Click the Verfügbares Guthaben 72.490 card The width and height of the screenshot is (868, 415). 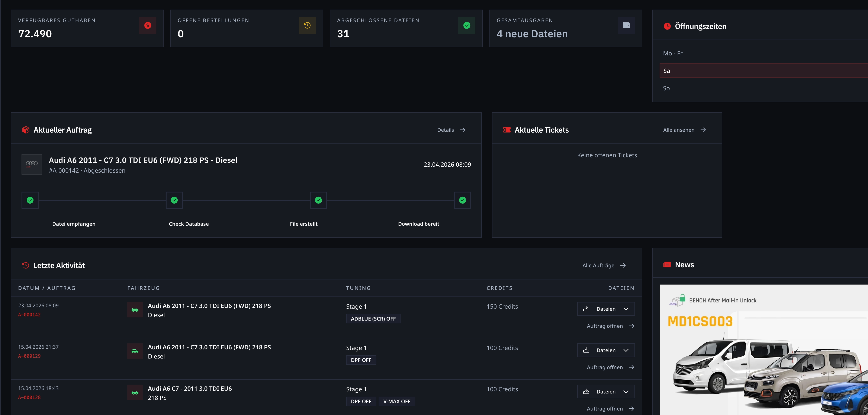[87, 28]
